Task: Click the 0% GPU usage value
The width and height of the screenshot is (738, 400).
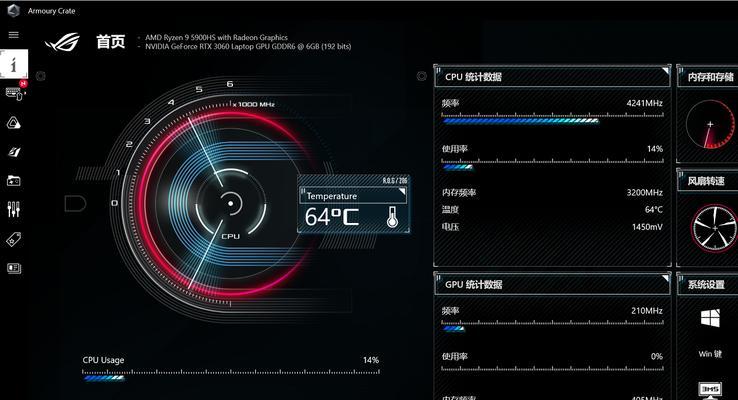Action: 657,356
